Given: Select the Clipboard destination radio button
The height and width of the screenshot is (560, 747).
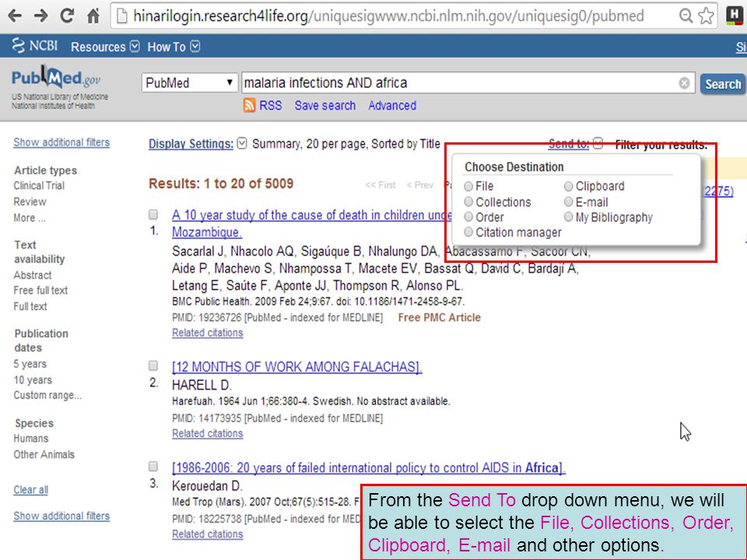Looking at the screenshot, I should click(568, 186).
